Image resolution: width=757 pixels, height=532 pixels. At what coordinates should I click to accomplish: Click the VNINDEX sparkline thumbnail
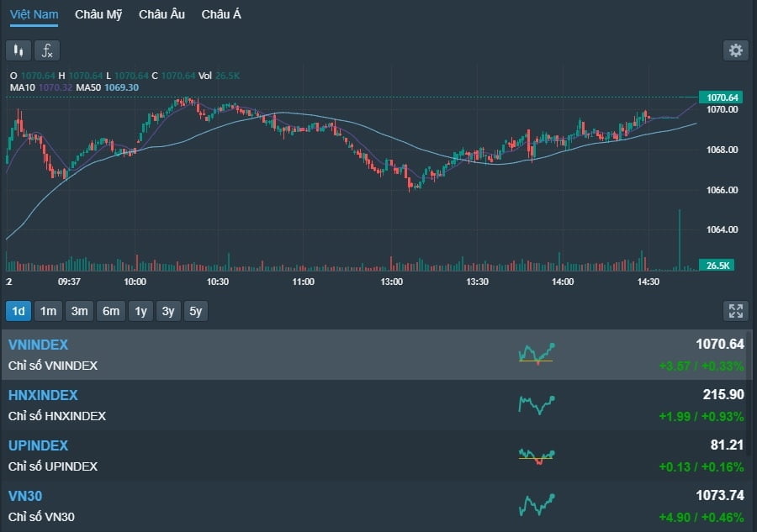537,354
